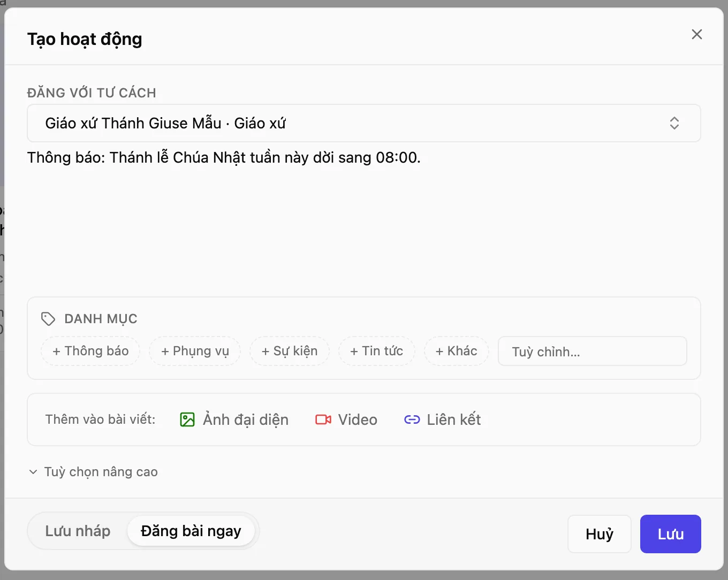
Task: Expand Tuỳ chọn nâng cao options
Action: coord(93,472)
